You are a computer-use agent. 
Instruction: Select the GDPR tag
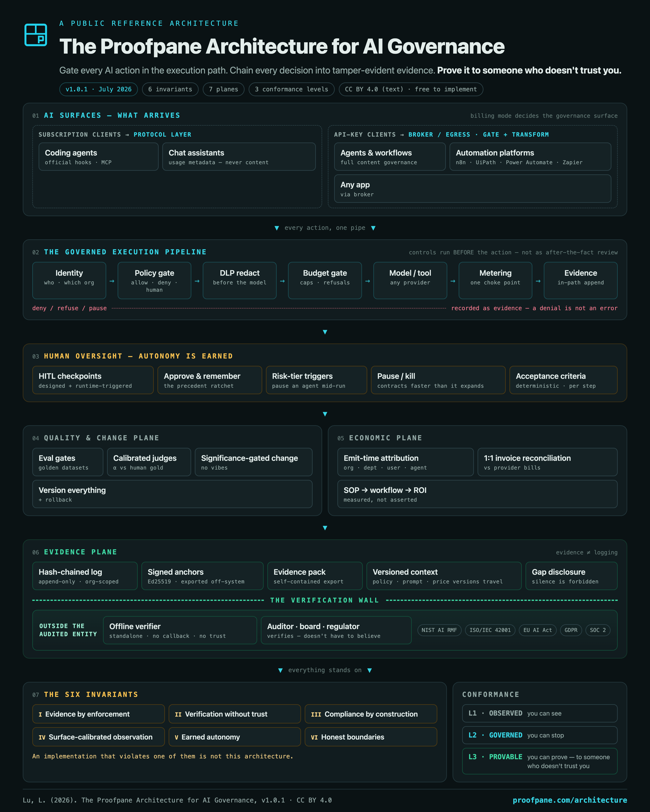(571, 630)
